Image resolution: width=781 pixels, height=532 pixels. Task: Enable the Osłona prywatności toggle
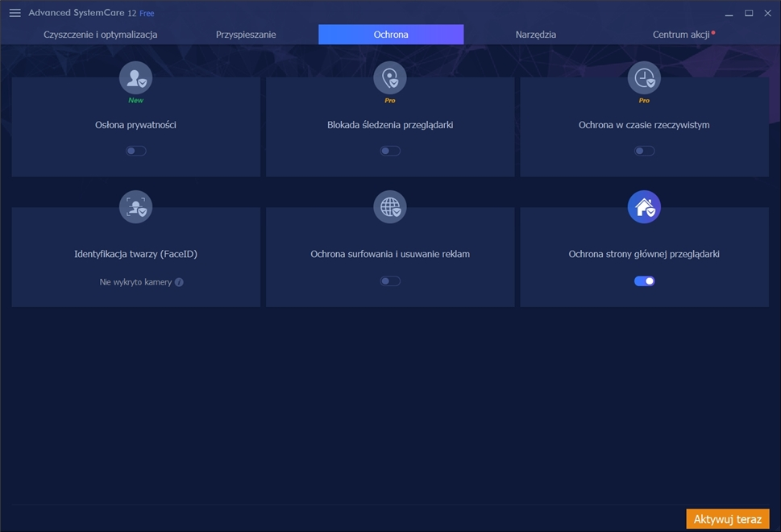135,151
